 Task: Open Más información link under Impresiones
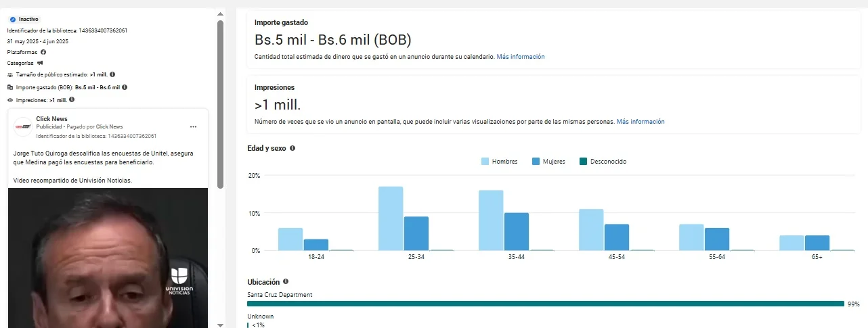pyautogui.click(x=640, y=122)
